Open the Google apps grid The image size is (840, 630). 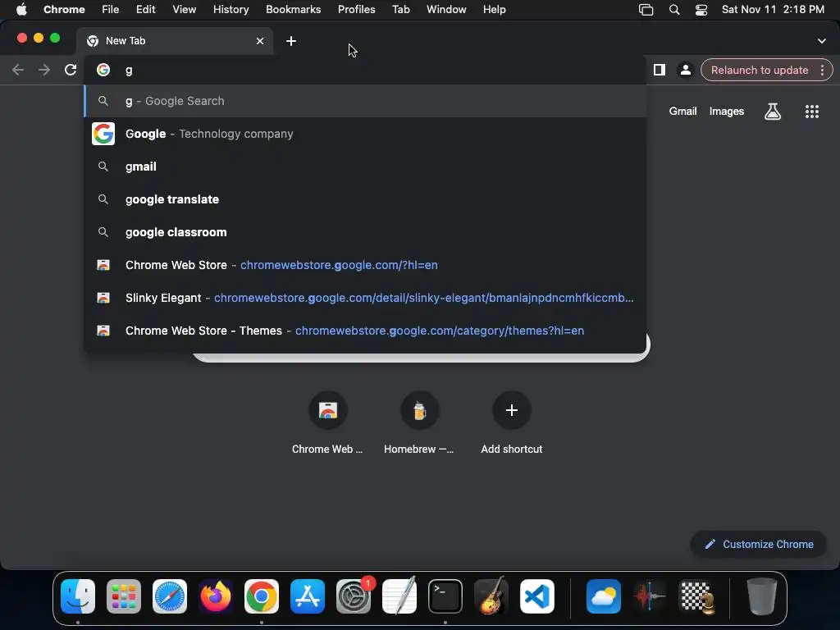point(811,112)
